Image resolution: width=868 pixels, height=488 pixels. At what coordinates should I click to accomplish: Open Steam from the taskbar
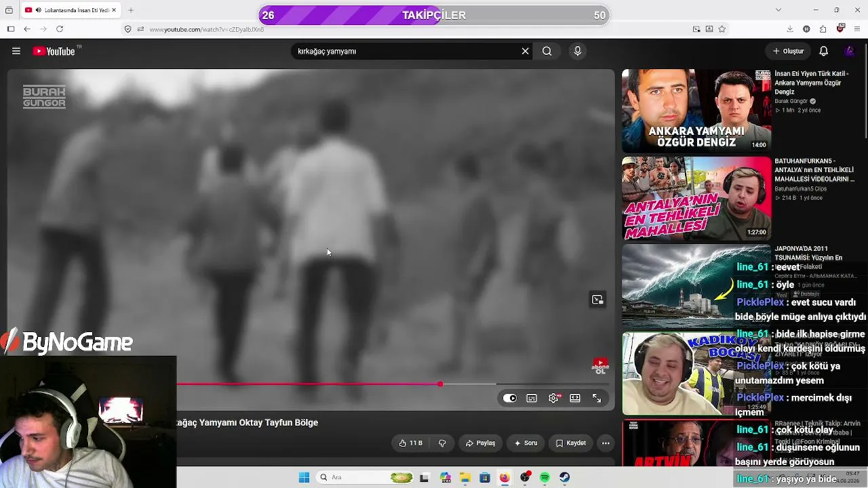pos(565,478)
